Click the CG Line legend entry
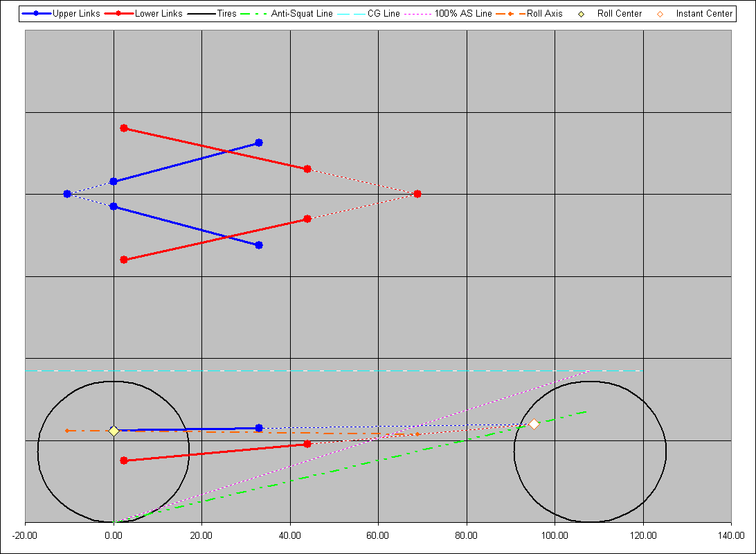 coord(368,13)
